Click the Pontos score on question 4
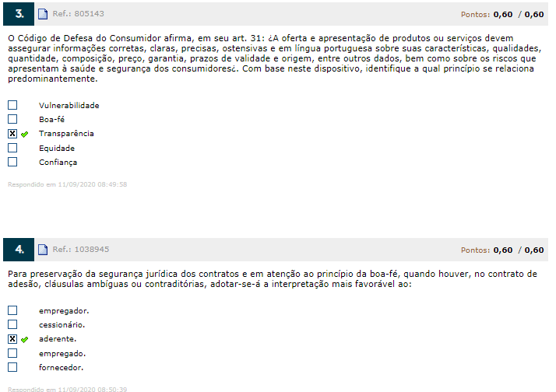The height and width of the screenshot is (392, 556). 502,250
